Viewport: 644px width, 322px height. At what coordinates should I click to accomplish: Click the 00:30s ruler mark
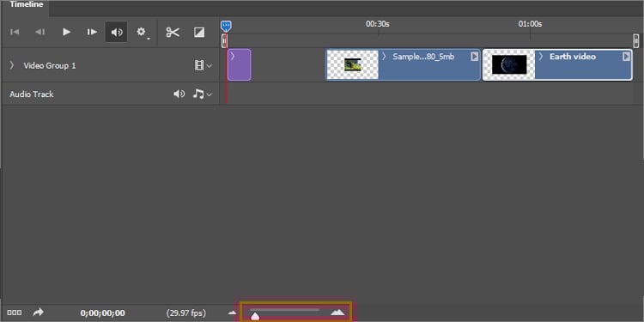378,24
